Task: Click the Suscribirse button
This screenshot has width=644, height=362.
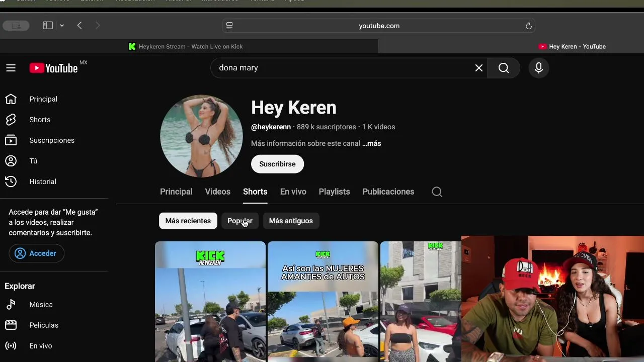Action: [x=277, y=164]
